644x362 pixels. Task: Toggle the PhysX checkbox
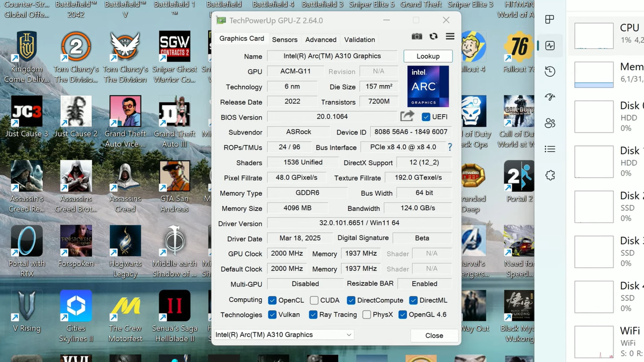pyautogui.click(x=367, y=315)
